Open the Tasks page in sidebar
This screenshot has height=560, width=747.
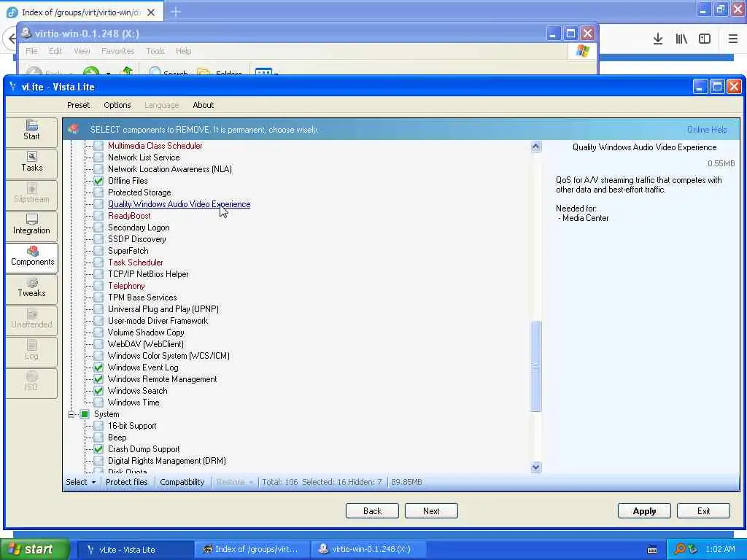click(x=31, y=163)
